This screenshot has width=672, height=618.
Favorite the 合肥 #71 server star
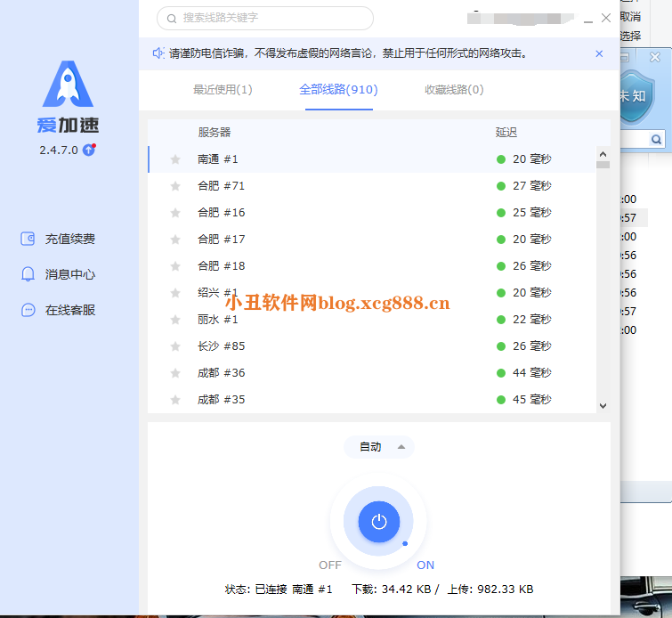click(x=175, y=186)
